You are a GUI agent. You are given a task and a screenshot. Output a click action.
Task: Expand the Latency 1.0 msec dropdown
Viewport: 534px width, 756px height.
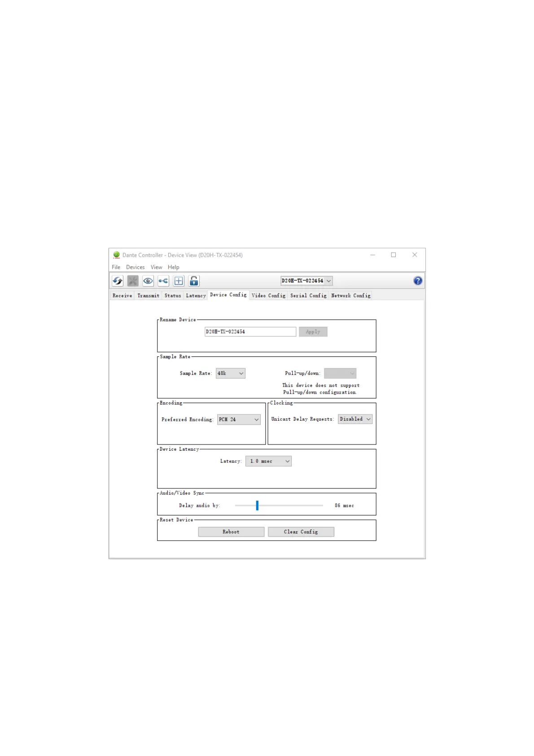(x=268, y=462)
